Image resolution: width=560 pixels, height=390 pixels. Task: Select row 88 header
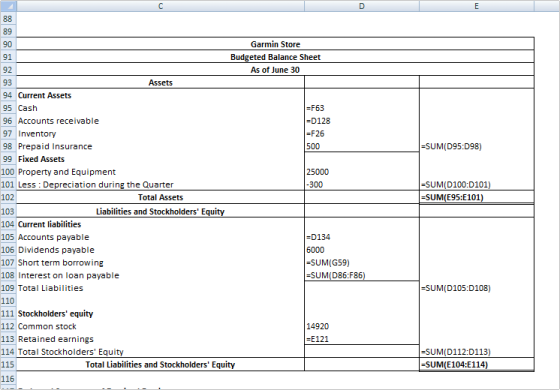point(8,19)
